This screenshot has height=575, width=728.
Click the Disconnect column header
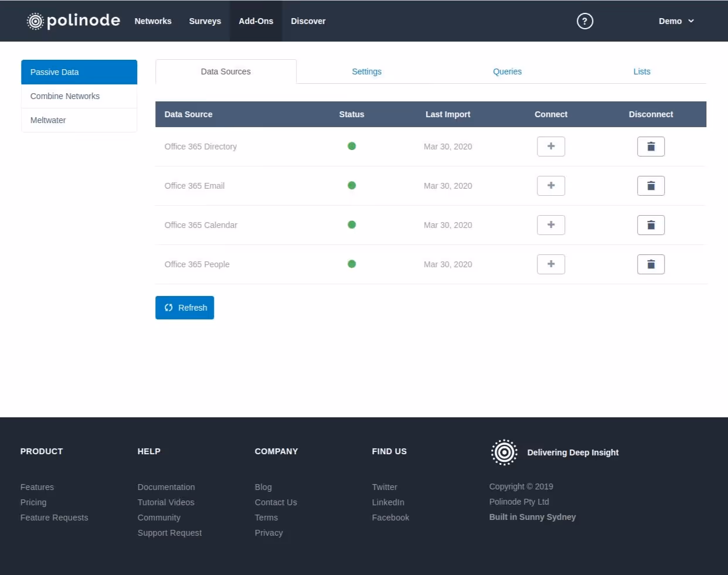coord(651,114)
